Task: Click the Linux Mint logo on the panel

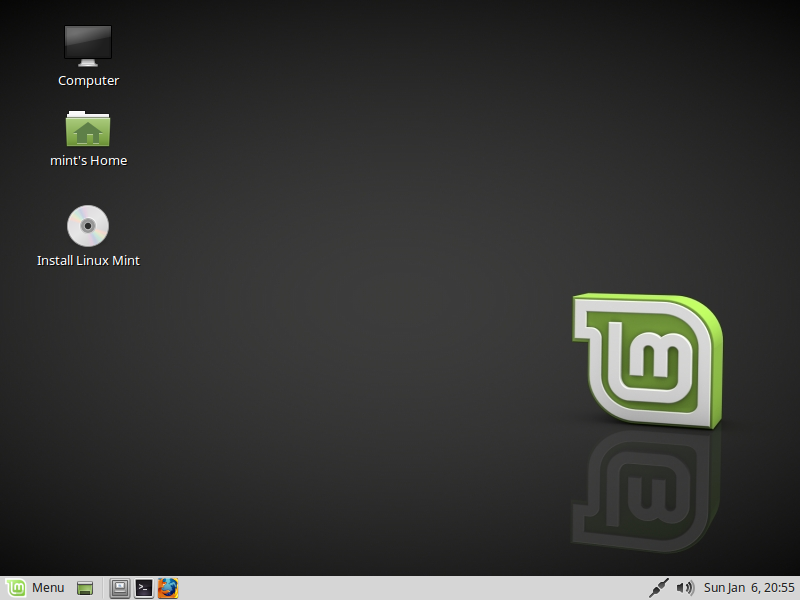Action: click(x=16, y=588)
